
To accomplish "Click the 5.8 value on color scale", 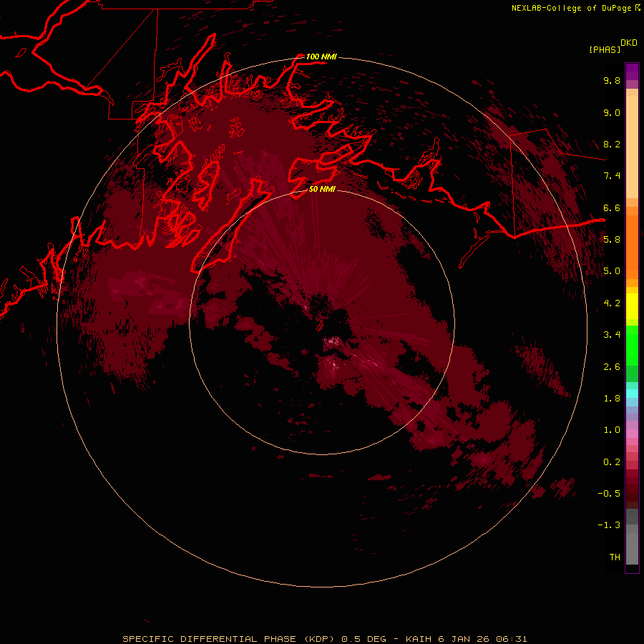I will [612, 239].
